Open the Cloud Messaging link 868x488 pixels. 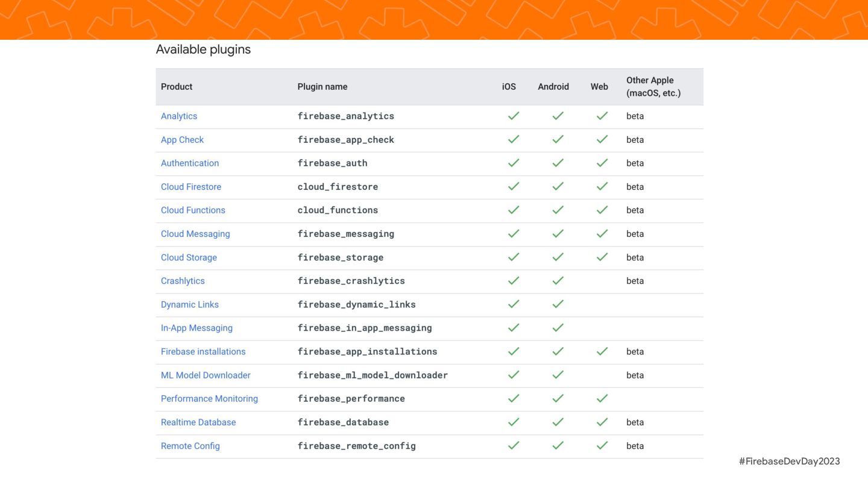[x=195, y=234]
